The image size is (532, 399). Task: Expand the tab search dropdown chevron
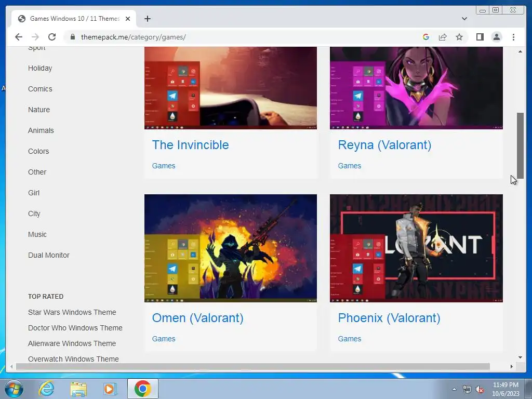(464, 19)
